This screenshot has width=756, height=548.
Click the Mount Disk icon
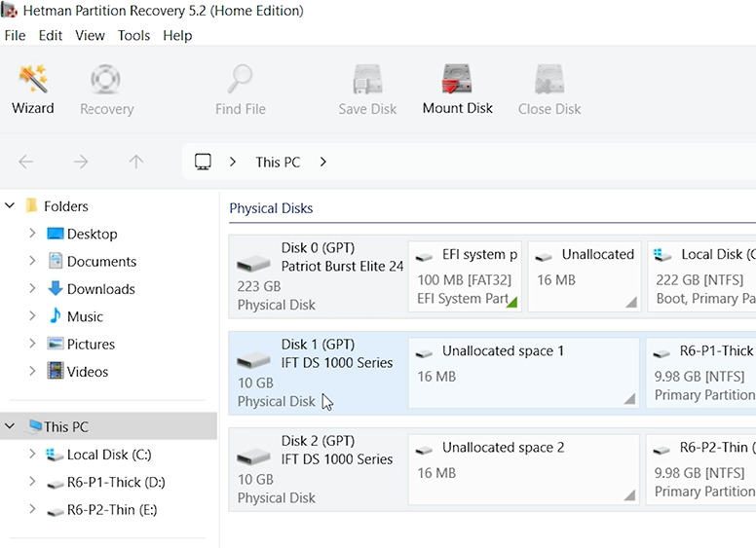tap(457, 79)
